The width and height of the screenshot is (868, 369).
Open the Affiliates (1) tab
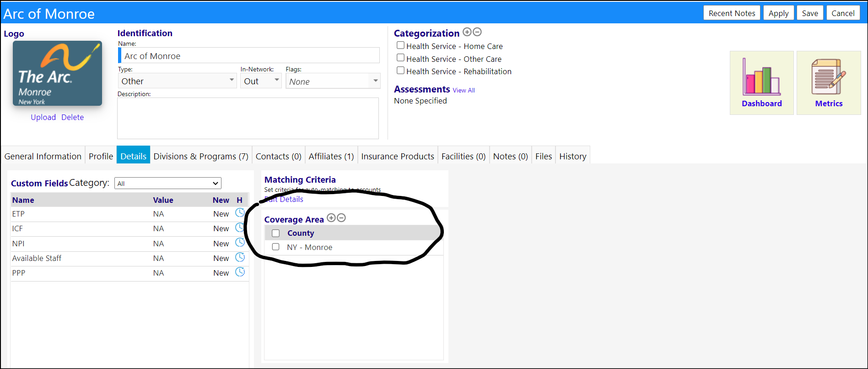coord(331,156)
